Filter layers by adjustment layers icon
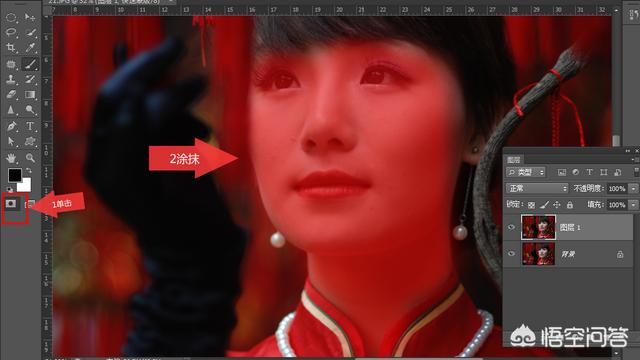Screen dimensions: 640x360 click(x=576, y=172)
